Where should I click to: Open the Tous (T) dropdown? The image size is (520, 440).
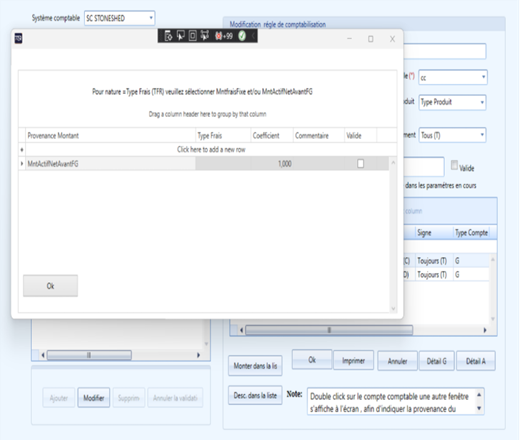click(x=452, y=135)
